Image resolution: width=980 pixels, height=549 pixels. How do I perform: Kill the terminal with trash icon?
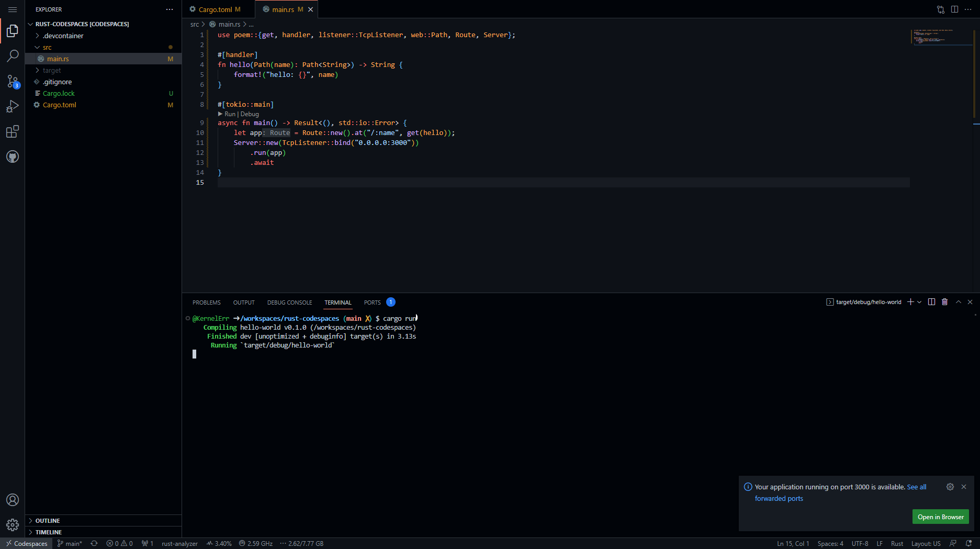point(945,302)
